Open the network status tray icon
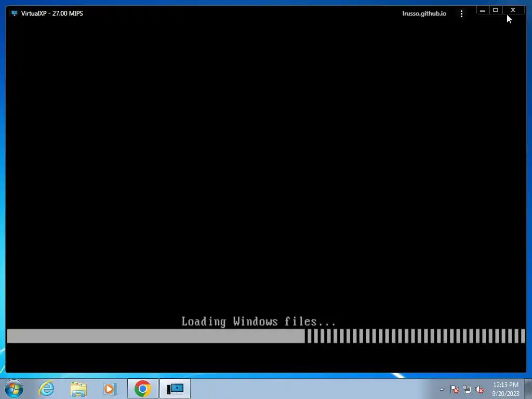 coord(467,389)
